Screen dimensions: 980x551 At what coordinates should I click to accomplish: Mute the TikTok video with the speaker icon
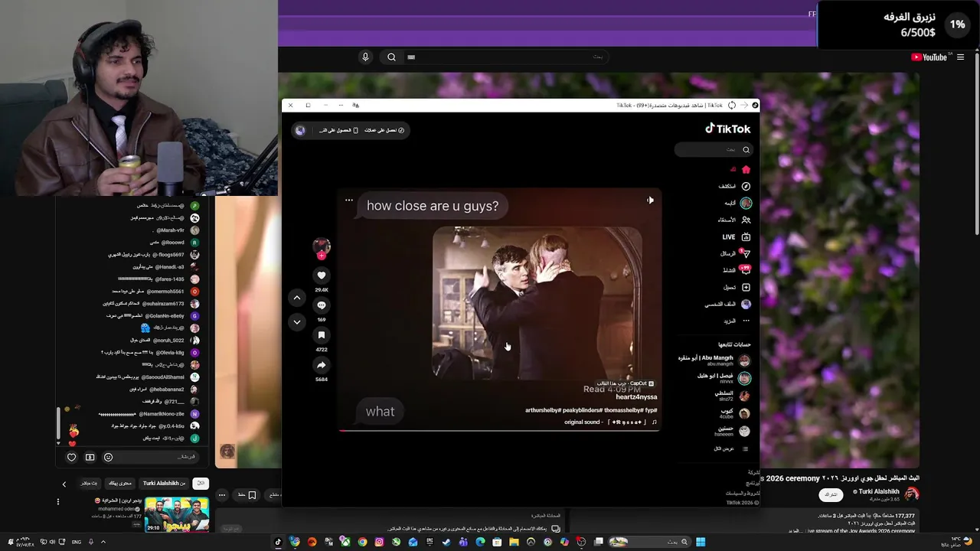click(650, 200)
